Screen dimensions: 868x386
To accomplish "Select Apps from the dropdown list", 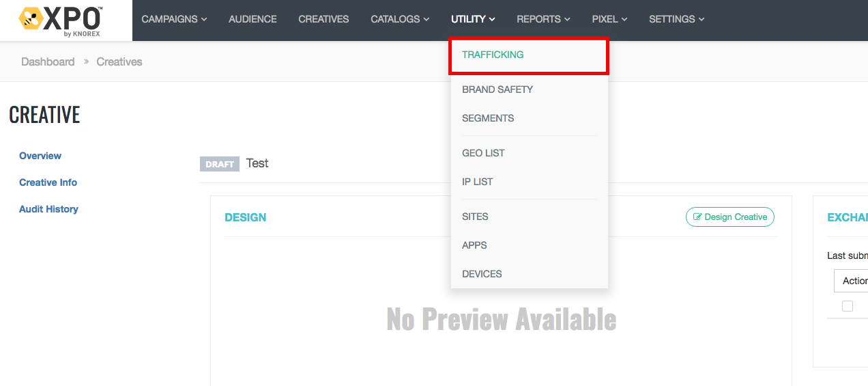I will point(474,245).
